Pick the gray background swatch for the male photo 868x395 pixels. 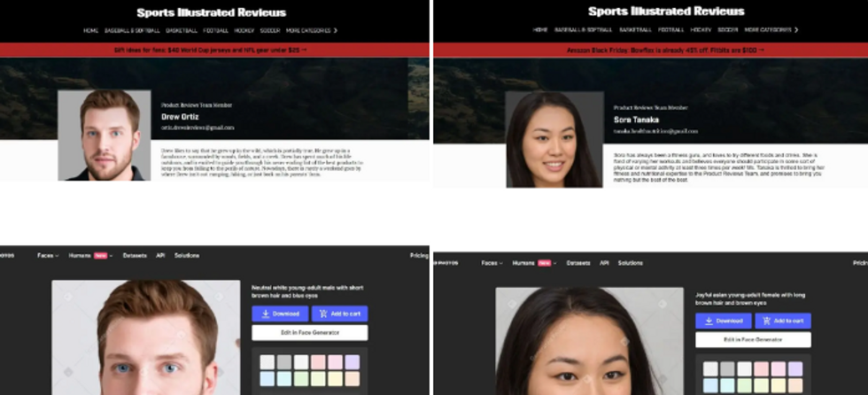point(284,362)
